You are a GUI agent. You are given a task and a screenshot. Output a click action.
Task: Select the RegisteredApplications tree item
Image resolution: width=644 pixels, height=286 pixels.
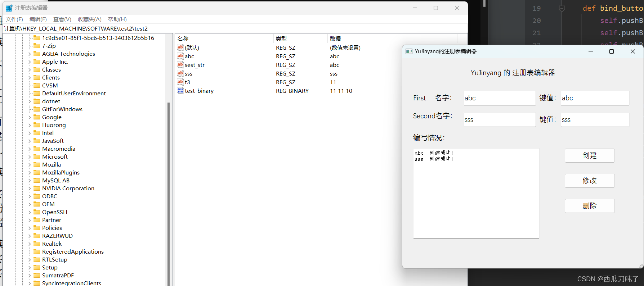pos(73,251)
